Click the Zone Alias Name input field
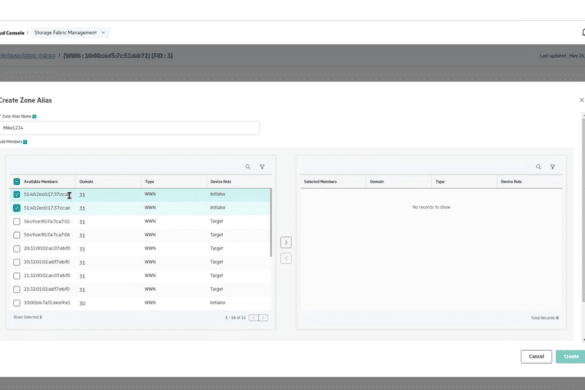 click(x=129, y=128)
